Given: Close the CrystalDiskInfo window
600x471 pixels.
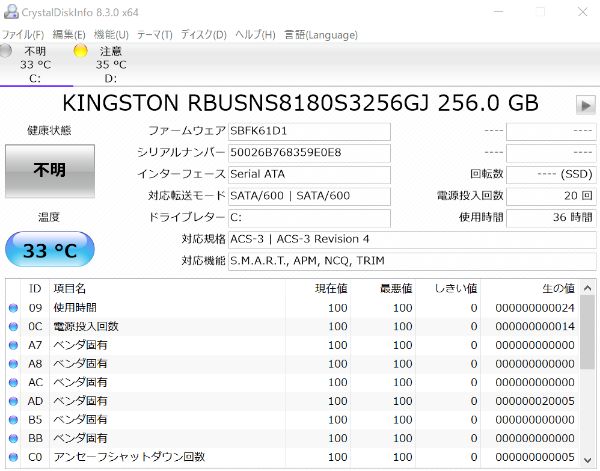Looking at the screenshot, I should coord(582,12).
